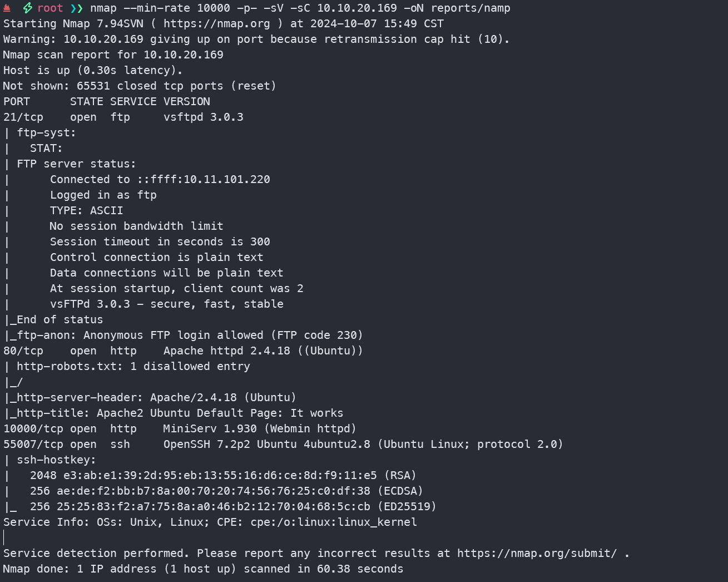Open the https://nmap.org/submit/ link
The height and width of the screenshot is (582, 728).
537,554
